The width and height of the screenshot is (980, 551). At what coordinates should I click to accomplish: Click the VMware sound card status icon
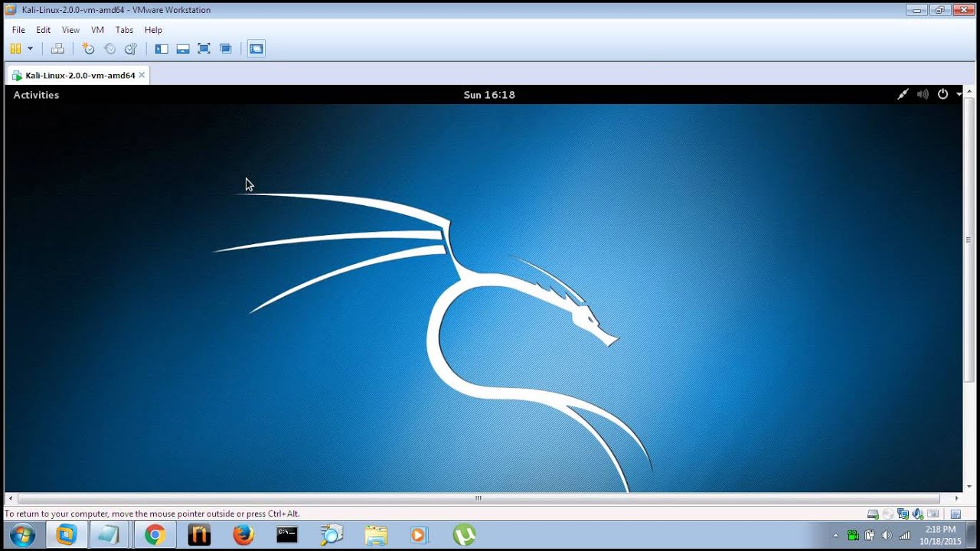pyautogui.click(x=918, y=514)
